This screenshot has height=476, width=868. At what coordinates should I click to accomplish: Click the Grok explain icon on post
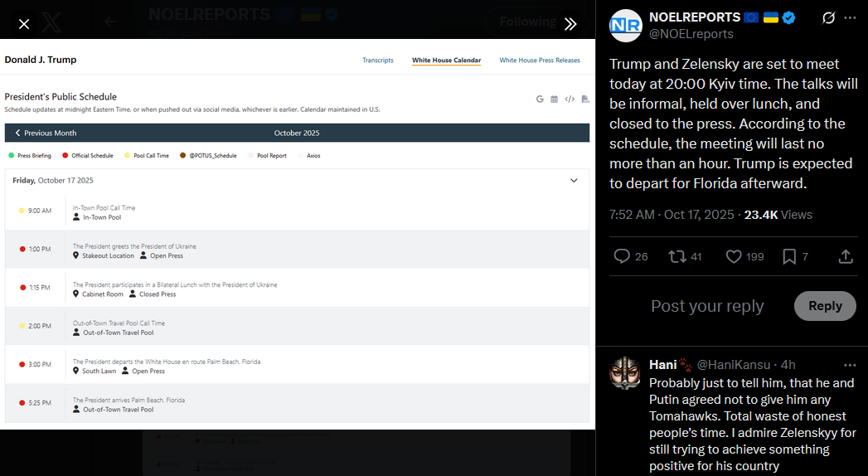pyautogui.click(x=828, y=17)
